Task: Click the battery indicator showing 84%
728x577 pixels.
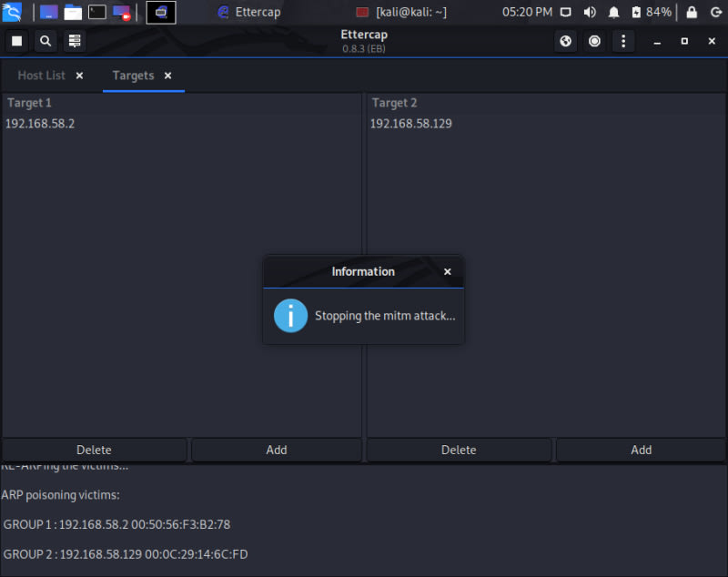Action: [652, 12]
